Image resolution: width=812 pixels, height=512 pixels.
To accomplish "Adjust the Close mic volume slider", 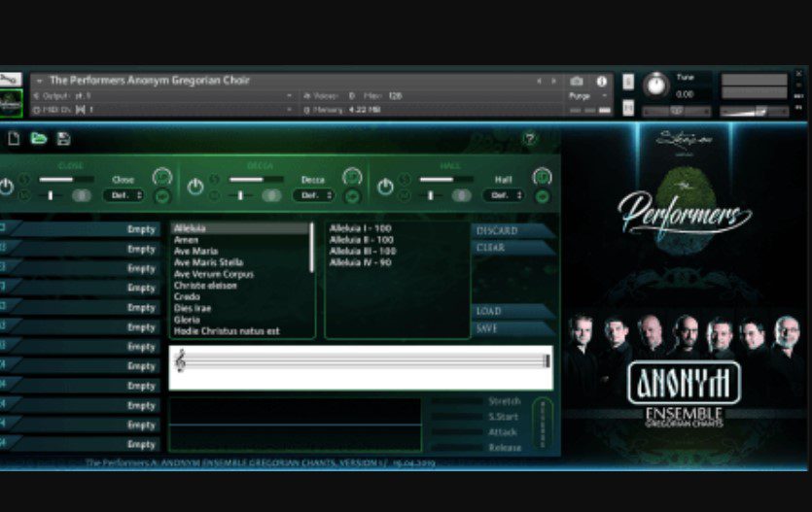I will coord(66,180).
